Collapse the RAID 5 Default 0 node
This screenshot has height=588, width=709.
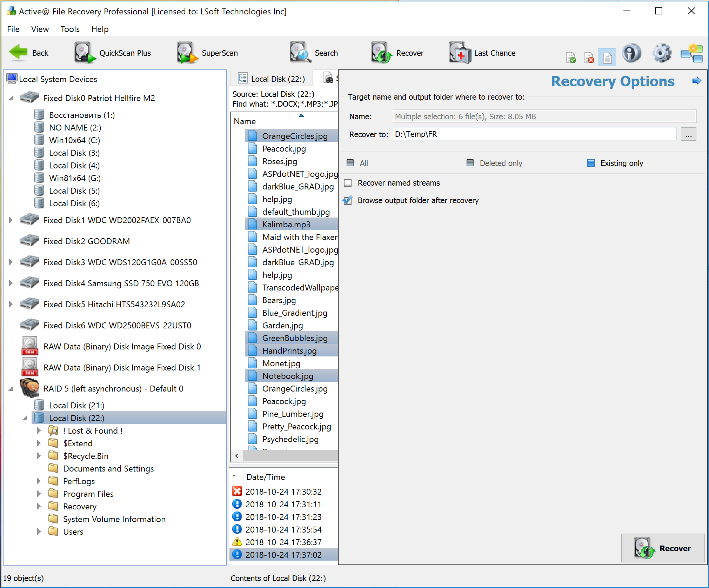(x=11, y=389)
